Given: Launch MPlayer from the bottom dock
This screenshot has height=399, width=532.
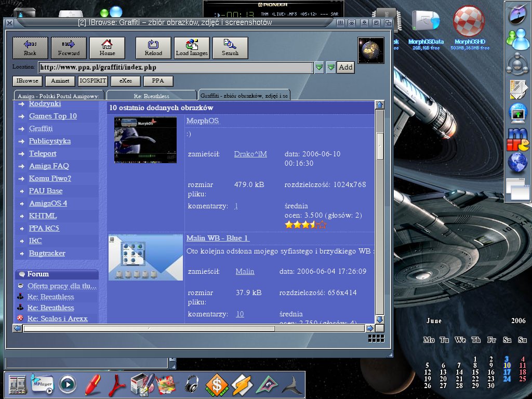Looking at the screenshot, I should (x=43, y=384).
